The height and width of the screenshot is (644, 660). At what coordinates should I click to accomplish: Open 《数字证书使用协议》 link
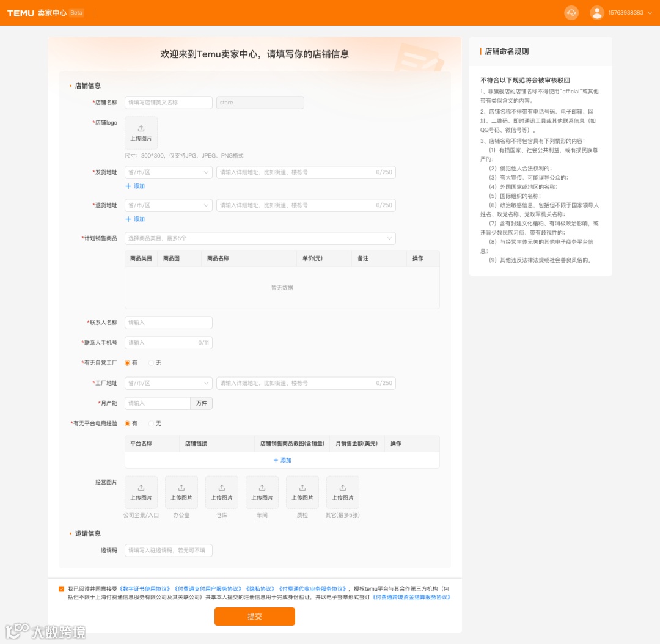coord(145,589)
